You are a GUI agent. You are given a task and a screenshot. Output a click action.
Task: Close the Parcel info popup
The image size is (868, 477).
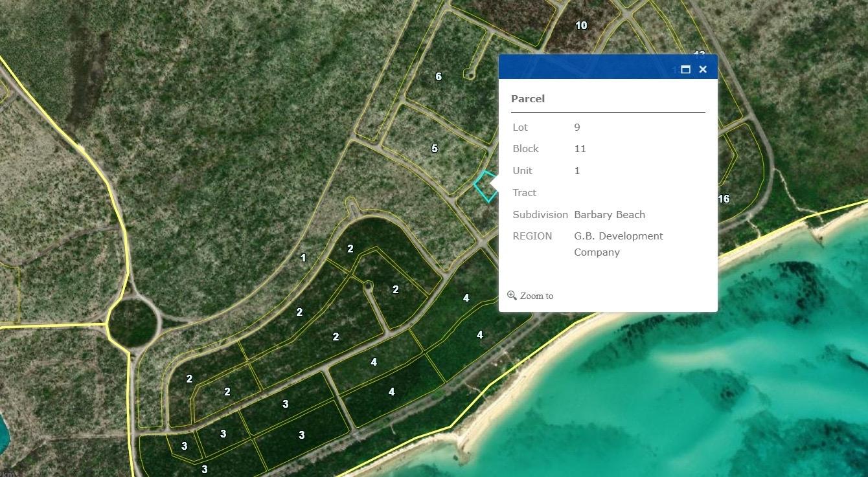point(703,69)
